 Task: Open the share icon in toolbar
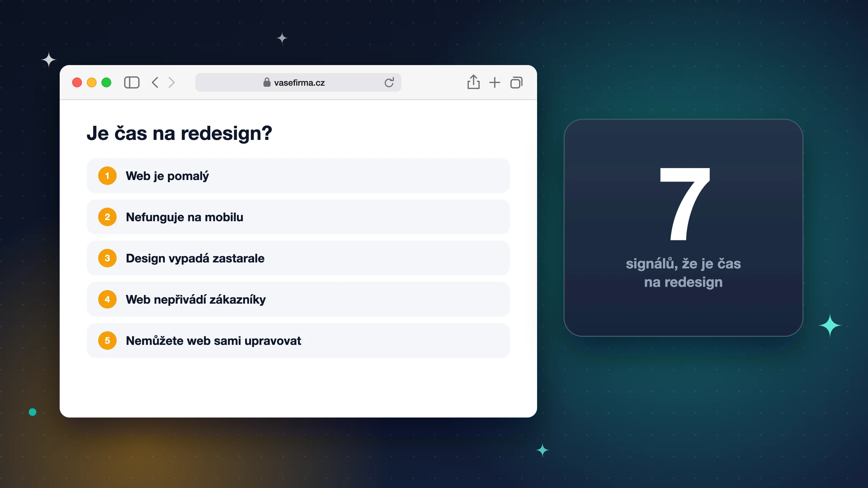click(x=473, y=82)
